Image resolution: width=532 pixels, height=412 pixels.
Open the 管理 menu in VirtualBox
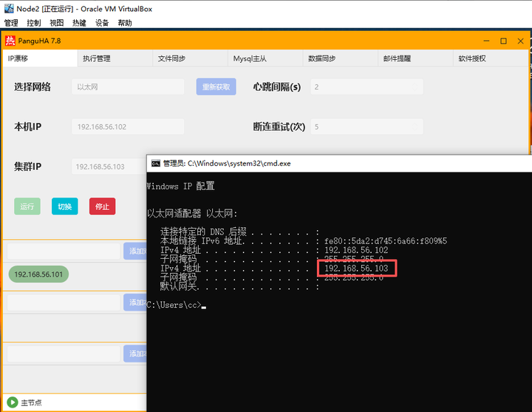click(x=11, y=23)
